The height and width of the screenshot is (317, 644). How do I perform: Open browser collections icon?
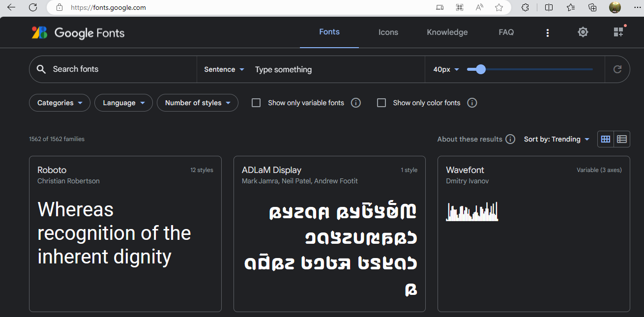[592, 7]
